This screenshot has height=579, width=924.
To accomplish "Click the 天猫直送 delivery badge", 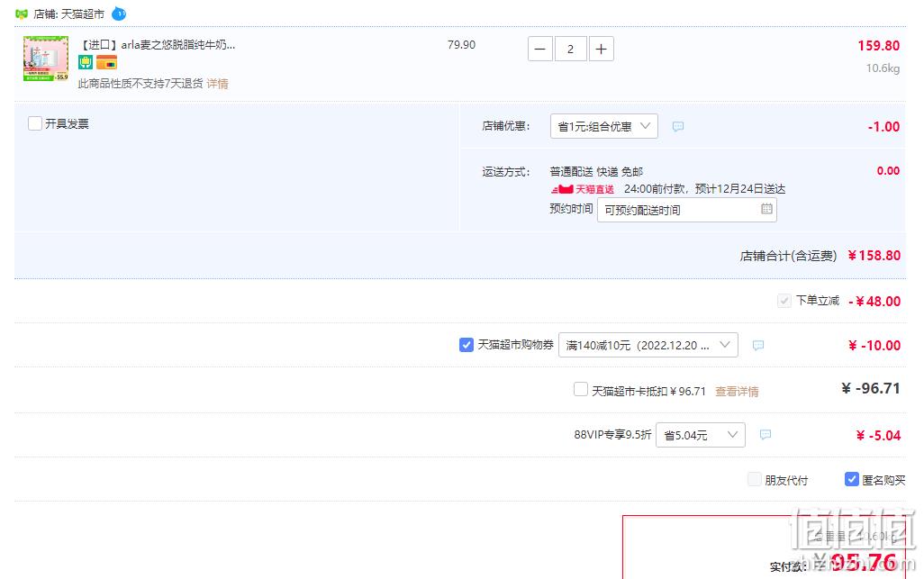I will (582, 189).
